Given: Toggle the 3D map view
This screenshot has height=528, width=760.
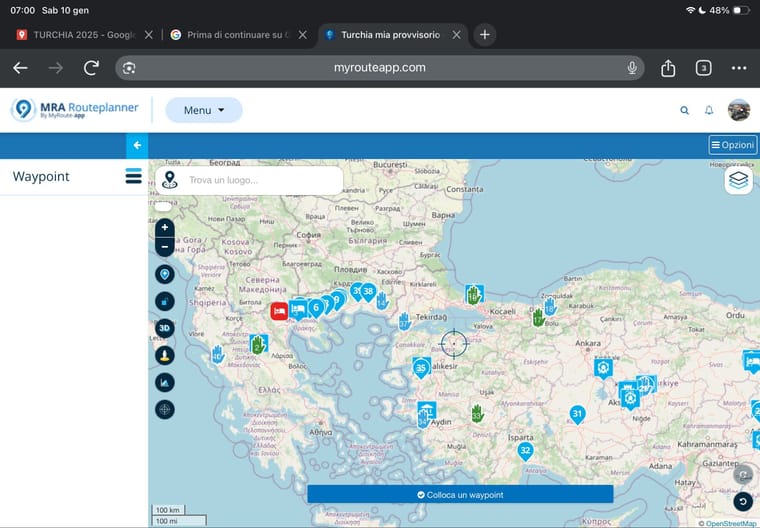Looking at the screenshot, I should point(165,328).
